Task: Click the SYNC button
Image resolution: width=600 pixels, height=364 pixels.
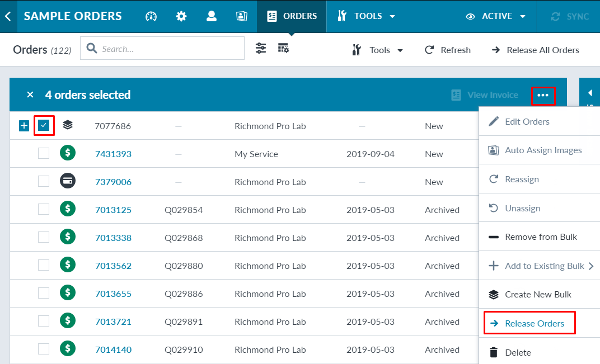Action: pos(569,16)
